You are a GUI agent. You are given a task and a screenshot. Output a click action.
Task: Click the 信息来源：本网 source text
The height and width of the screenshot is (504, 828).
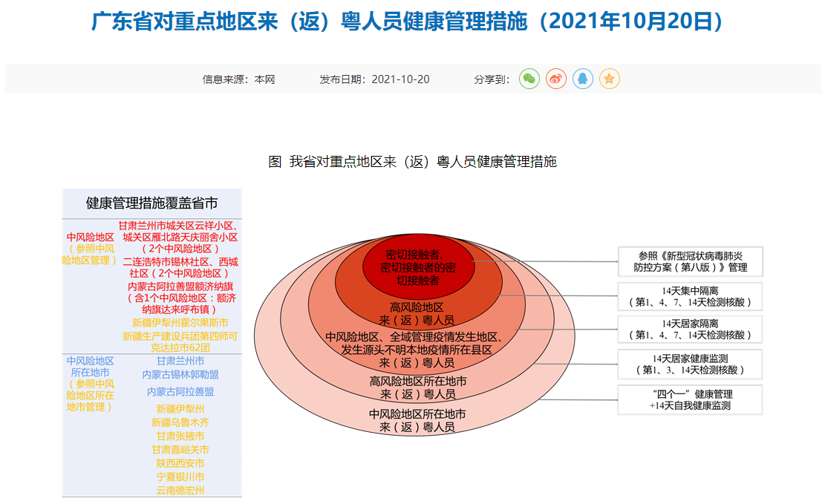[238, 79]
